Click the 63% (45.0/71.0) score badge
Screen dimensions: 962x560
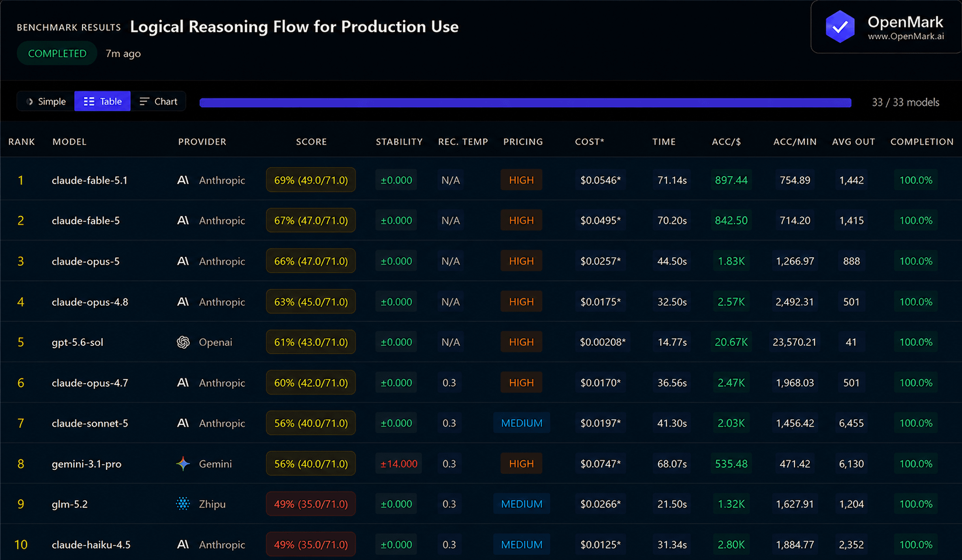[x=311, y=302]
